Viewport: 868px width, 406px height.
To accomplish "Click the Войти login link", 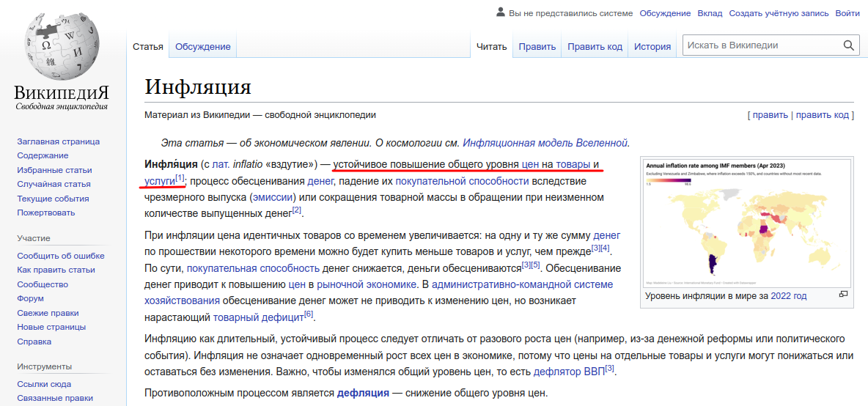I will pos(847,12).
